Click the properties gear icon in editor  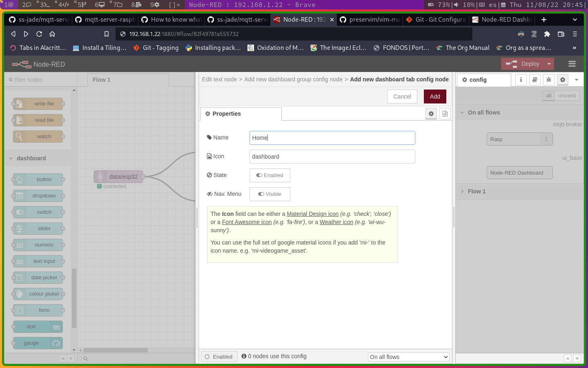tap(431, 114)
